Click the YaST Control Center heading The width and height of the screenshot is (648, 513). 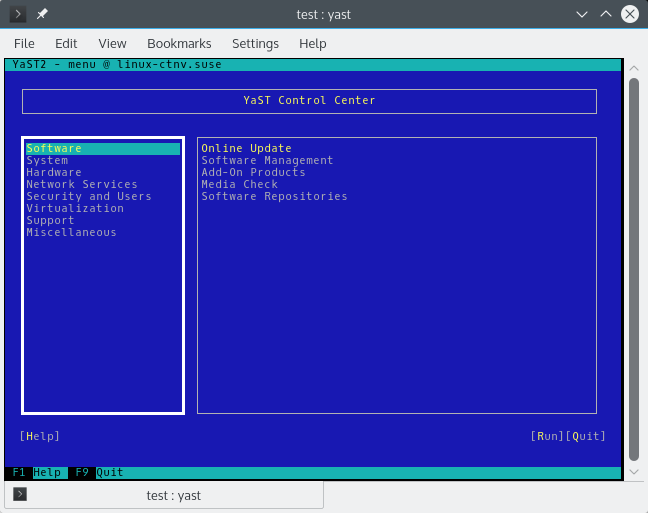tap(309, 100)
